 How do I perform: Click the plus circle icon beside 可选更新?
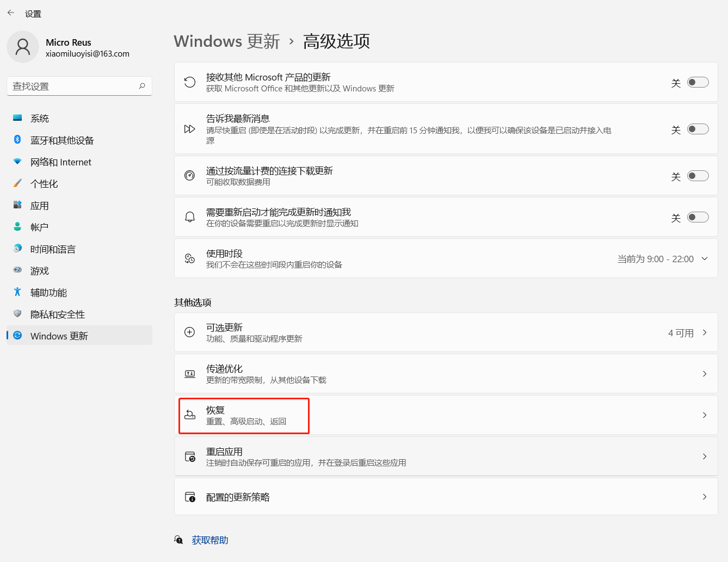(x=189, y=332)
